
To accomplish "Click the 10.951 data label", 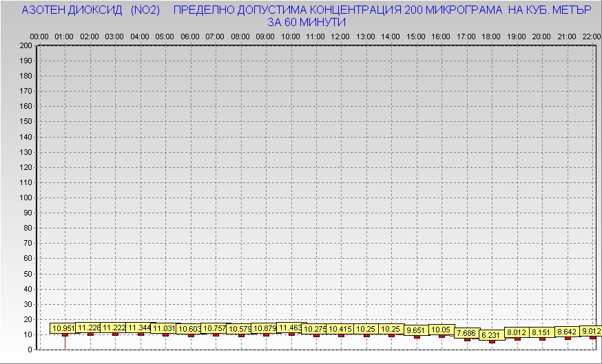I will [63, 328].
